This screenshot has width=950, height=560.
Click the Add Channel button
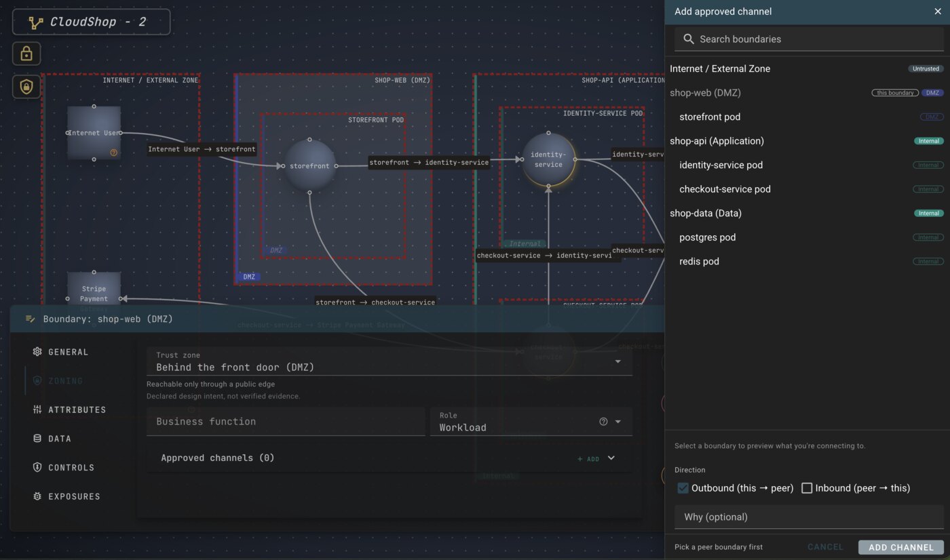pos(901,547)
